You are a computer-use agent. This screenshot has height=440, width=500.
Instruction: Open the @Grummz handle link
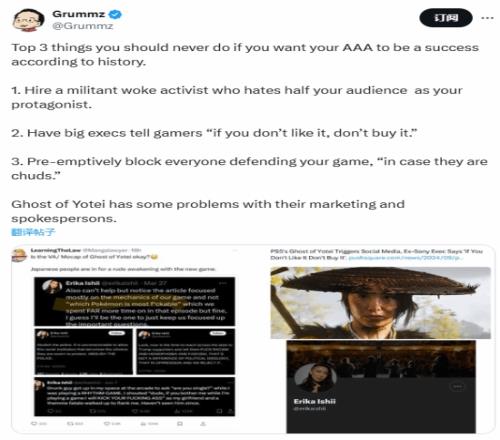pos(83,26)
